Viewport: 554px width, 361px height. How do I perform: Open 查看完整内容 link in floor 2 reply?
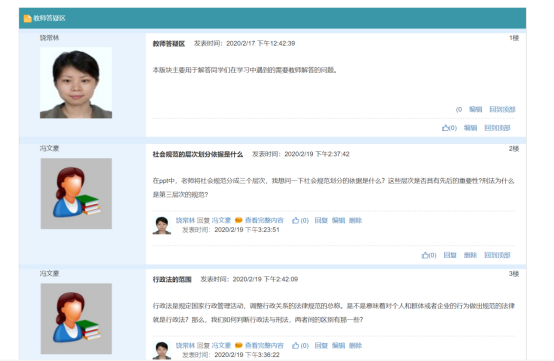click(x=264, y=220)
